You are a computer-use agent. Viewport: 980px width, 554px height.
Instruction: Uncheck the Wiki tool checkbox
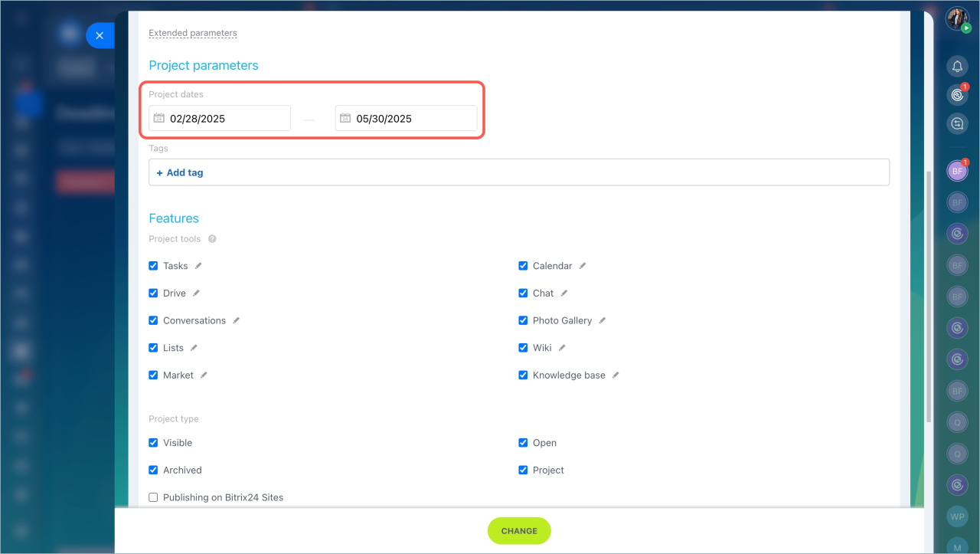coord(523,348)
